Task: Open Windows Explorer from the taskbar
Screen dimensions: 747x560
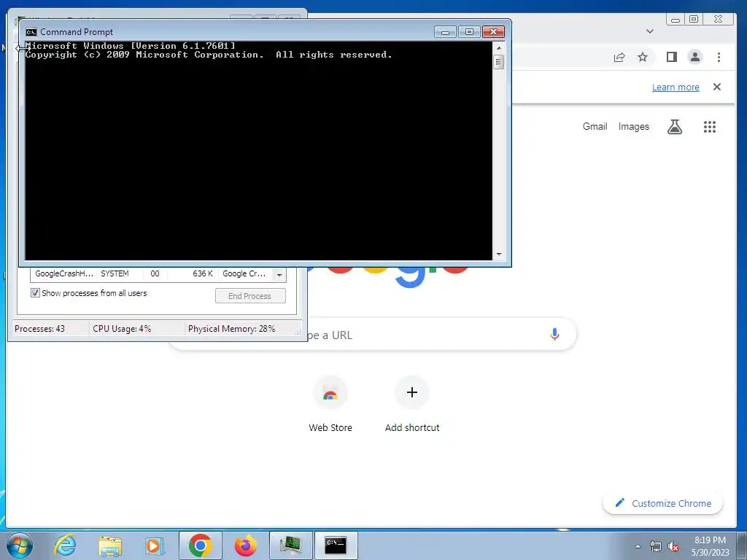Action: pyautogui.click(x=110, y=545)
